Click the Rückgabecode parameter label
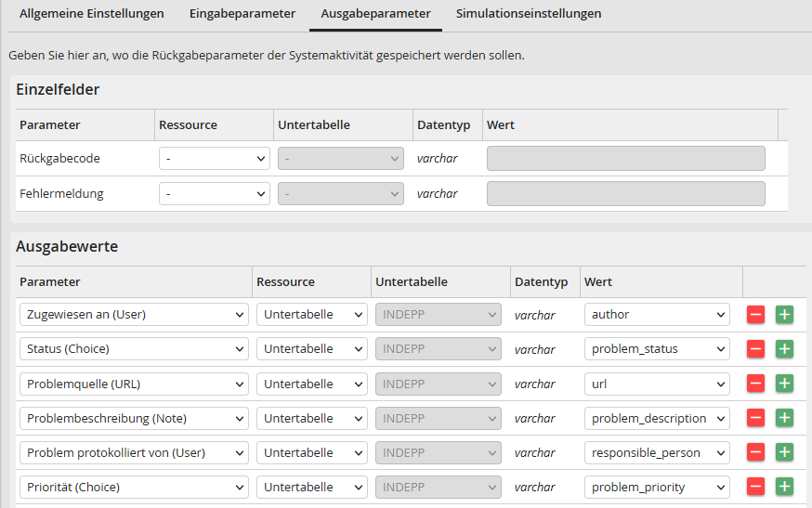Image resolution: width=812 pixels, height=508 pixels. pos(59,159)
